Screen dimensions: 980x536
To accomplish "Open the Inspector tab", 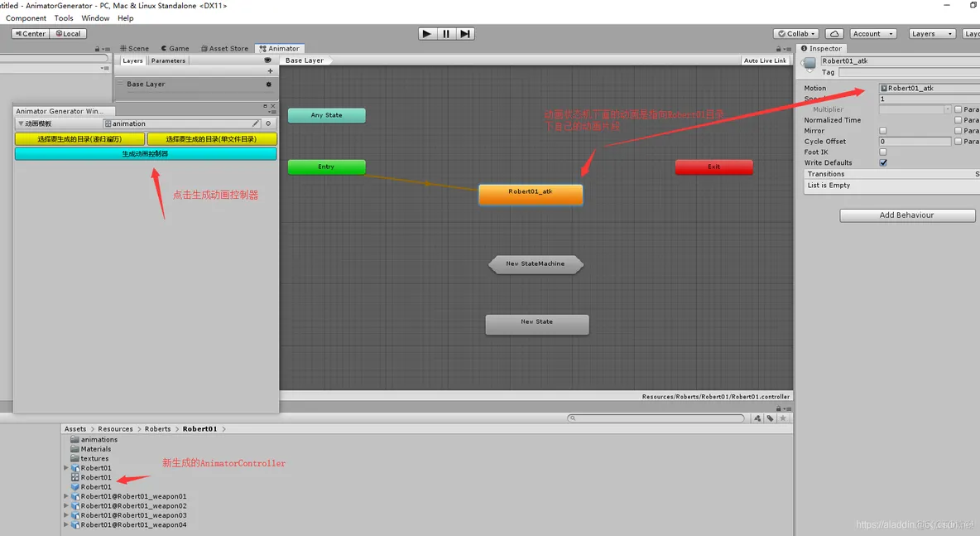I will [822, 48].
